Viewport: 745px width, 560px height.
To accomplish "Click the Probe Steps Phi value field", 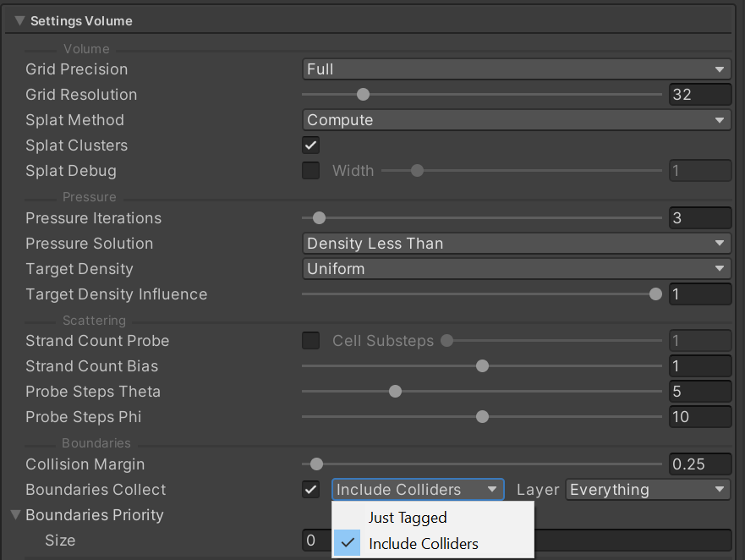I will 699,417.
